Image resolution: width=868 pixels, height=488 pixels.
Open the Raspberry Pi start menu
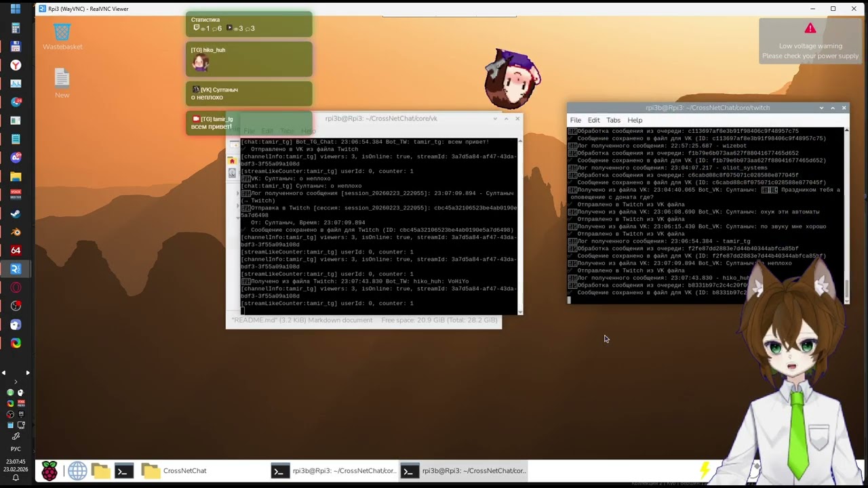(50, 470)
